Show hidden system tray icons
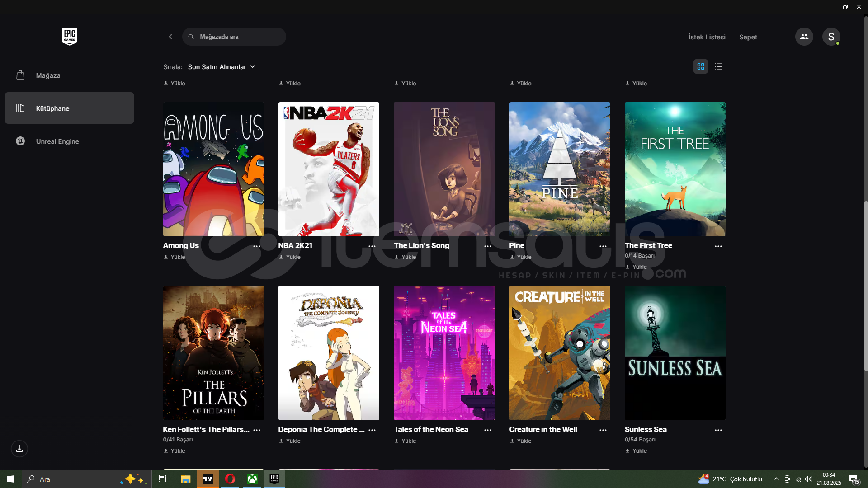Viewport: 868px width, 488px height. coord(776,479)
